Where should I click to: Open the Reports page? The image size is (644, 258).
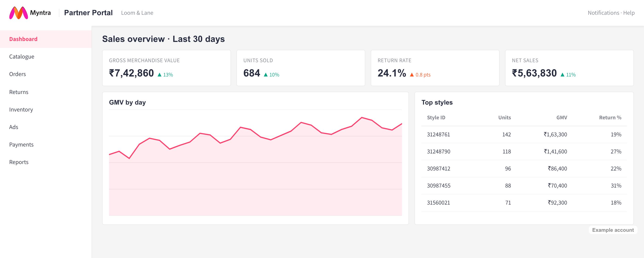[46, 162]
